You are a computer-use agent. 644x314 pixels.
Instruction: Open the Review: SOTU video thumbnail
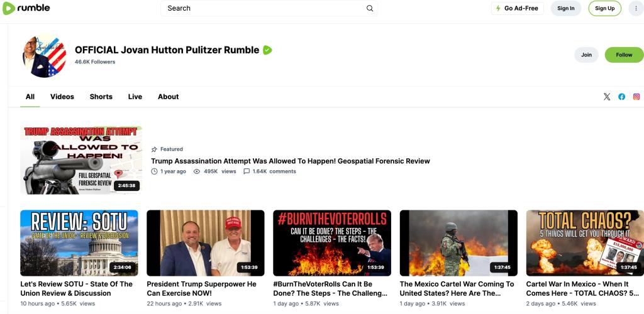pos(79,243)
